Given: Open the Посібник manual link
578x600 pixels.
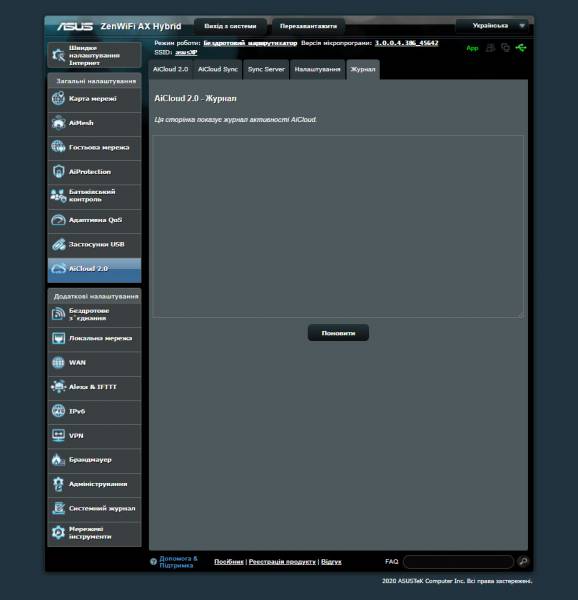Looking at the screenshot, I should coord(229,562).
